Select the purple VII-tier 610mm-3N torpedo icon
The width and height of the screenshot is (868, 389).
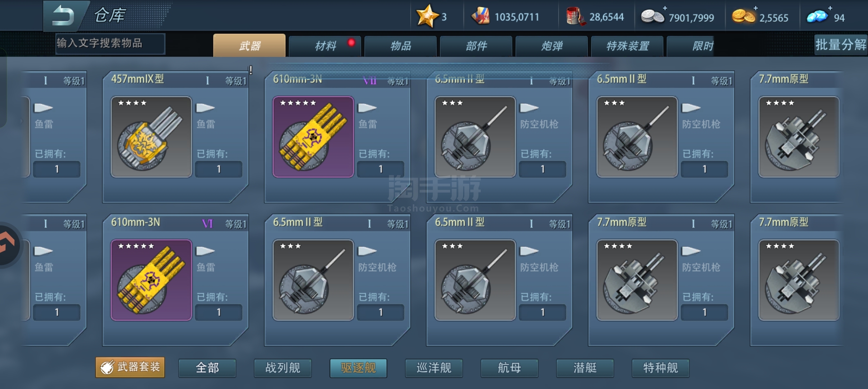(313, 137)
